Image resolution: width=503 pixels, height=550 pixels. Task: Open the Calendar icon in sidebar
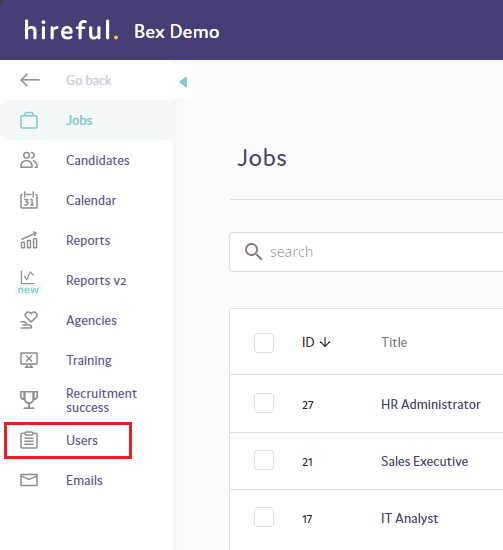(x=29, y=200)
